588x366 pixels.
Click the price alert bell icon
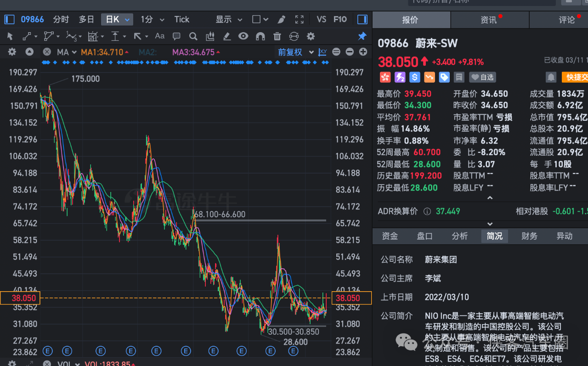(x=551, y=77)
